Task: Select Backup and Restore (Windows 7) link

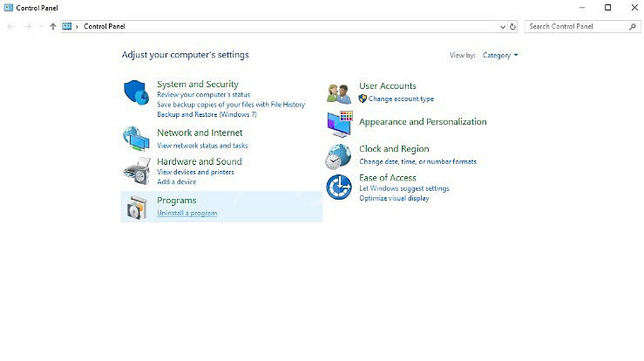Action: point(207,114)
